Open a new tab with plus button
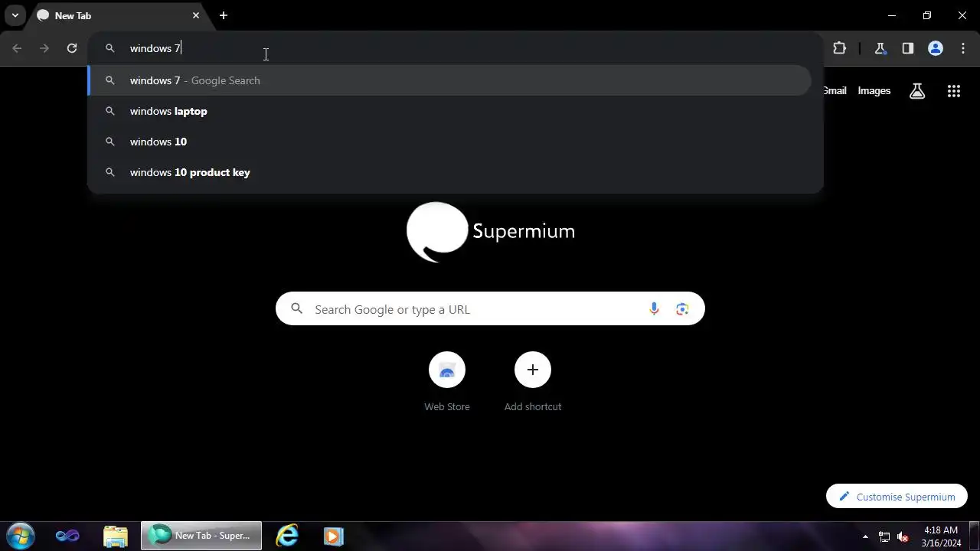Image resolution: width=980 pixels, height=551 pixels. click(224, 15)
